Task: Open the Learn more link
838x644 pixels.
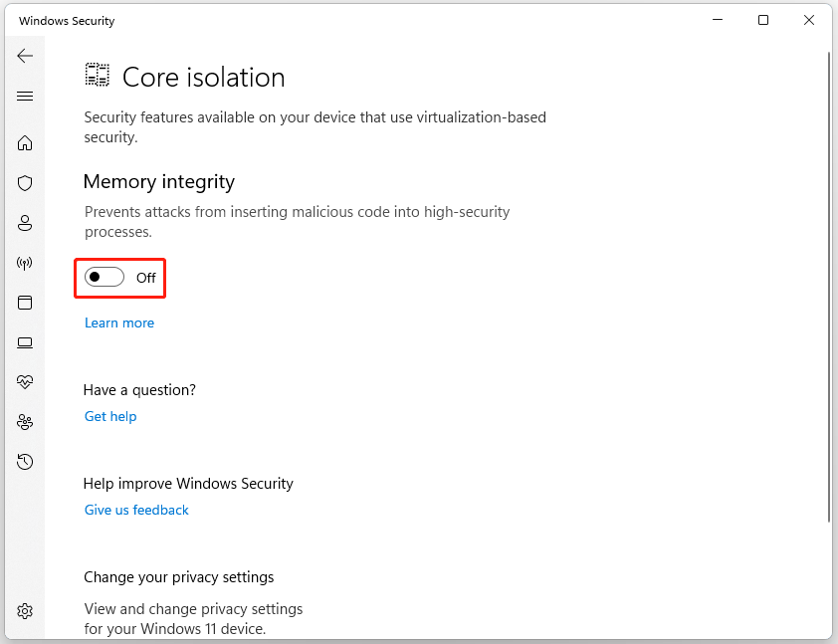Action: click(118, 322)
